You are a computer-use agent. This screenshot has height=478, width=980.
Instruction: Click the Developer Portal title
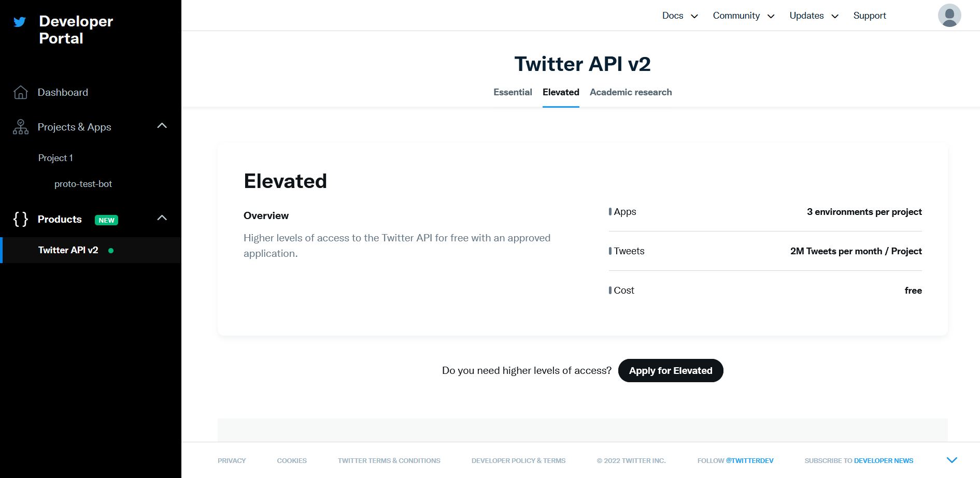[x=76, y=30]
